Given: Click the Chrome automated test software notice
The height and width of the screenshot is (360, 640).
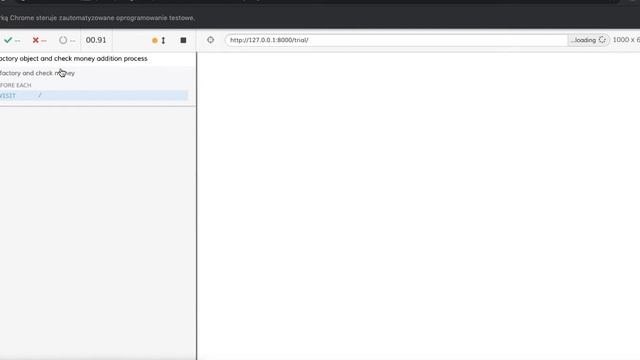Looking at the screenshot, I should point(98,18).
